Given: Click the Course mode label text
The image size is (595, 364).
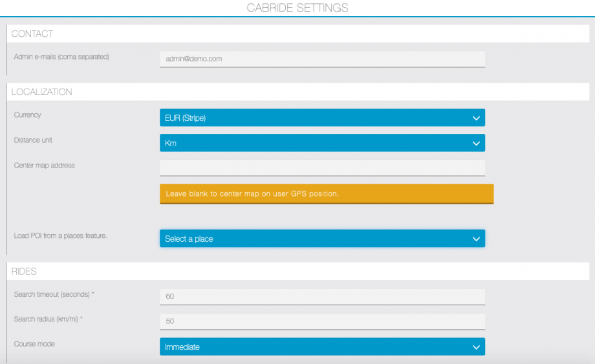Looking at the screenshot, I should 34,344.
